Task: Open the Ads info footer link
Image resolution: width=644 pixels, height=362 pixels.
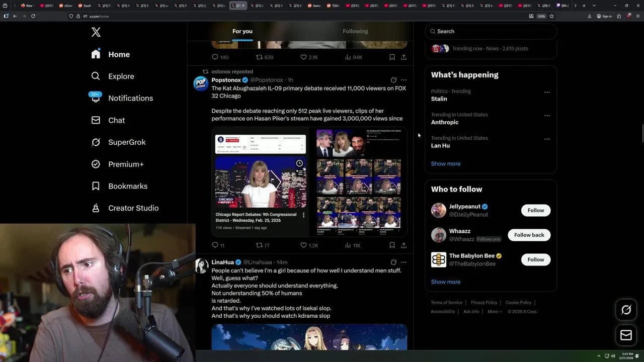Action: (471, 312)
